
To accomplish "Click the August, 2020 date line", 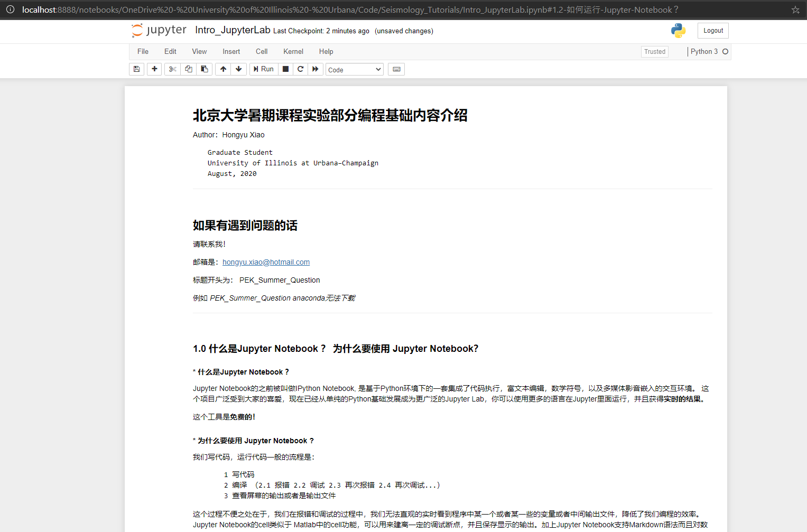I will (232, 173).
